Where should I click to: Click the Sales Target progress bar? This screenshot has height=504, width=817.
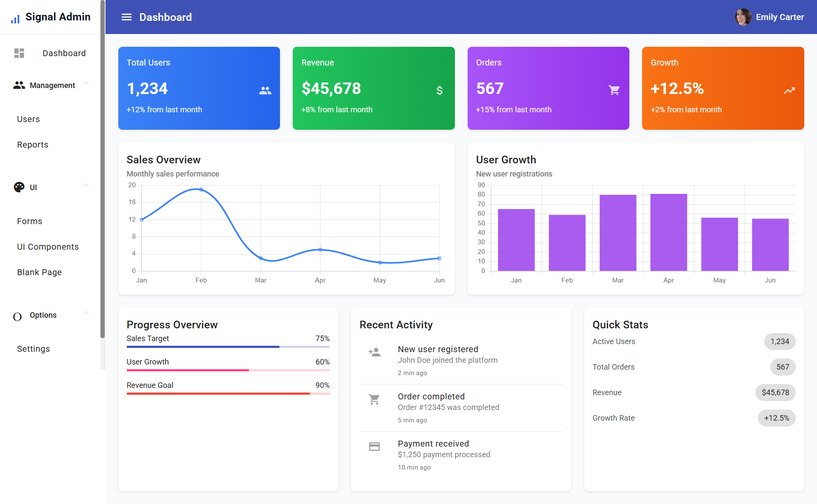(x=228, y=347)
